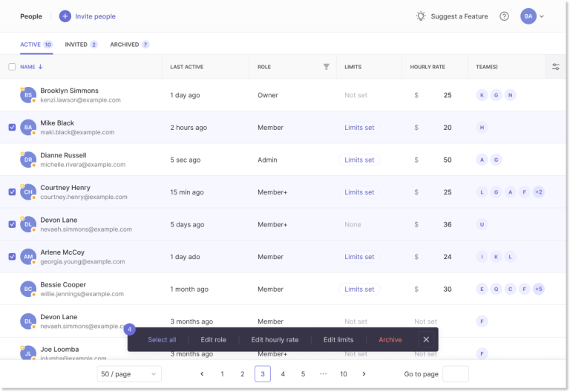Expand the BA user account menu
The height and width of the screenshot is (392, 570).
tap(533, 16)
